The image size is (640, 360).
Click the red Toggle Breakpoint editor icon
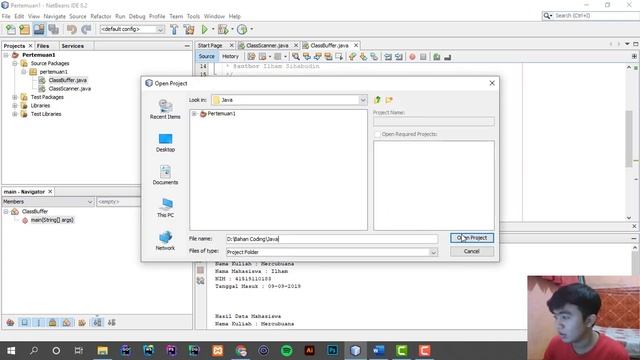tap(412, 57)
